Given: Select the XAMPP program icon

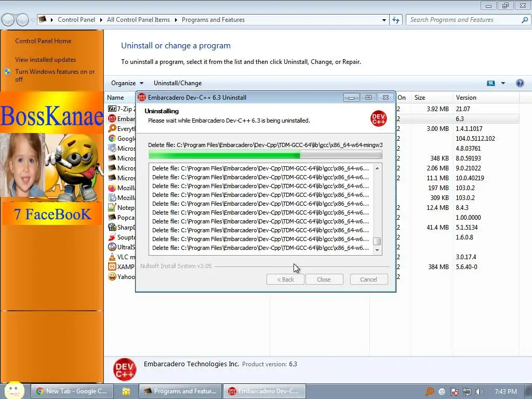Looking at the screenshot, I should pyautogui.click(x=112, y=267).
